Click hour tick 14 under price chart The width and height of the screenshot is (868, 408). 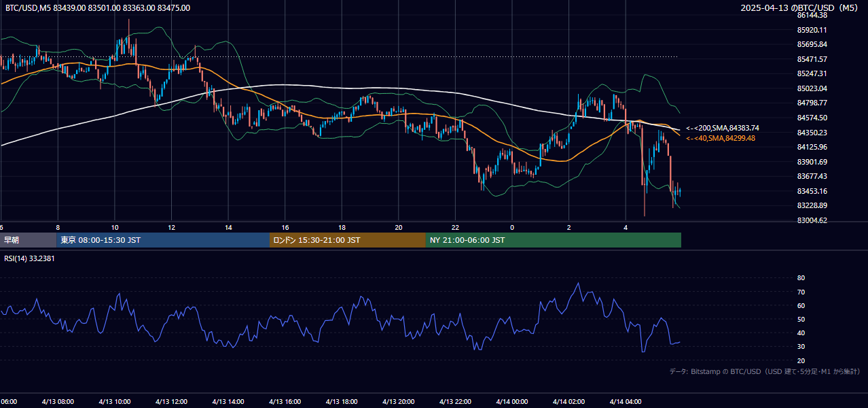pyautogui.click(x=228, y=227)
